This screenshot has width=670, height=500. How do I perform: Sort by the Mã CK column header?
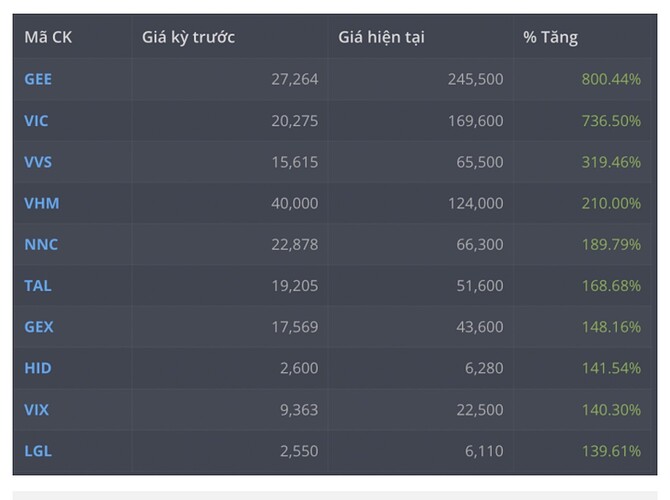(x=48, y=38)
